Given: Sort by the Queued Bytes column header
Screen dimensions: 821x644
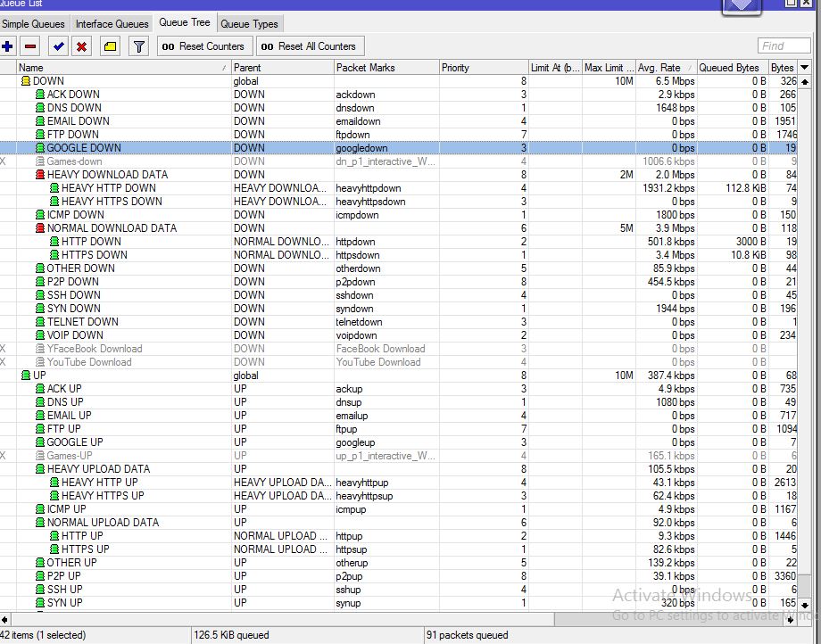Looking at the screenshot, I should [733, 68].
